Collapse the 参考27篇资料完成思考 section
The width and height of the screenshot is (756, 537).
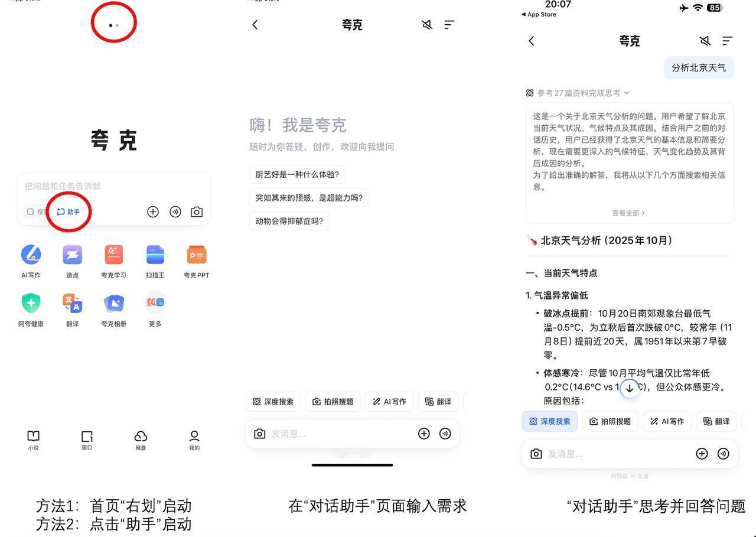[578, 93]
